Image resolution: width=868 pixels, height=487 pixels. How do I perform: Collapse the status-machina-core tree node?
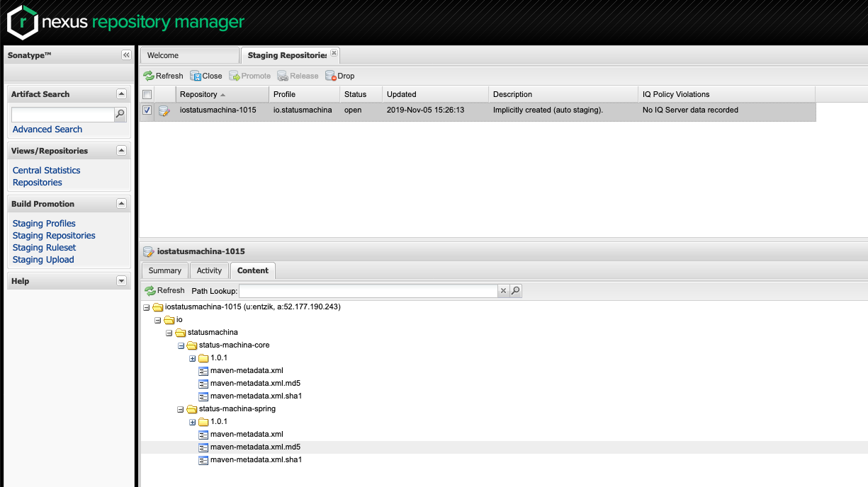[181, 345]
